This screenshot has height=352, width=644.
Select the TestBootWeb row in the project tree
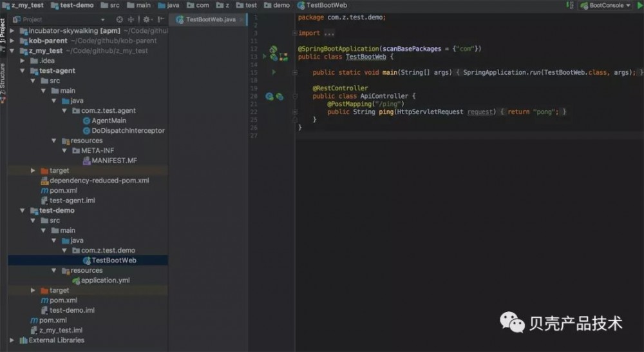pos(88,260)
